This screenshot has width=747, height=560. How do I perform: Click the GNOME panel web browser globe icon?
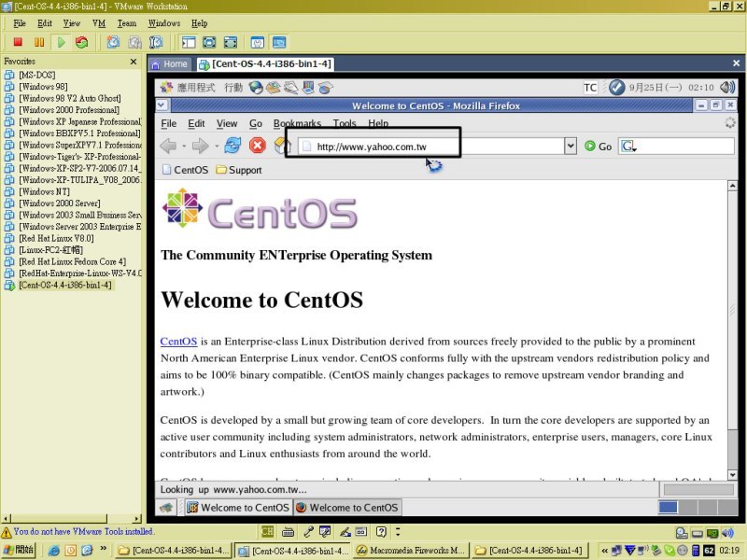256,88
